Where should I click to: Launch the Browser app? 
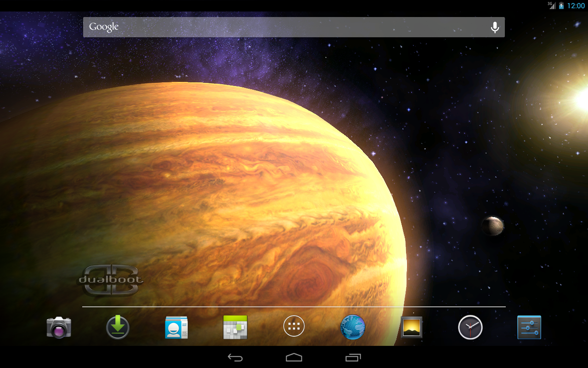[353, 327]
